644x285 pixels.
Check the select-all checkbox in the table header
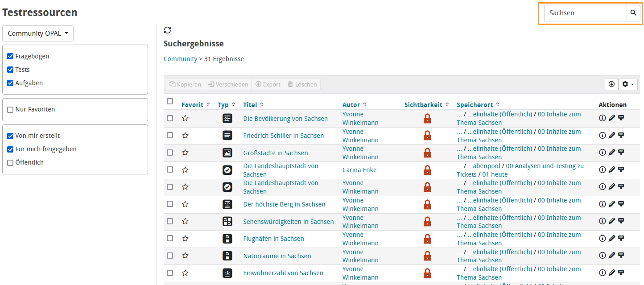pos(170,101)
